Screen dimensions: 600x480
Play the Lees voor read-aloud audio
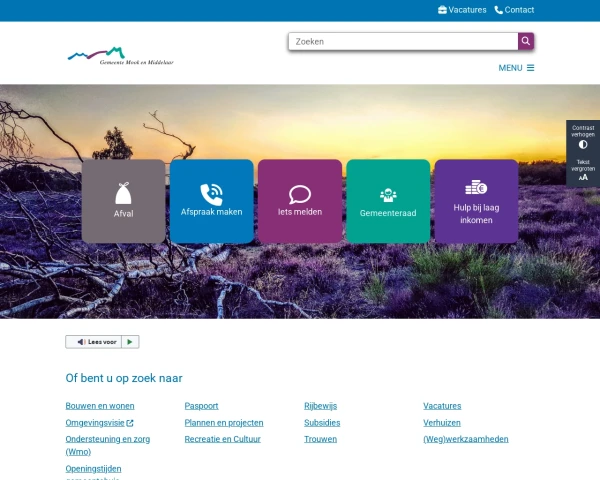coord(130,342)
